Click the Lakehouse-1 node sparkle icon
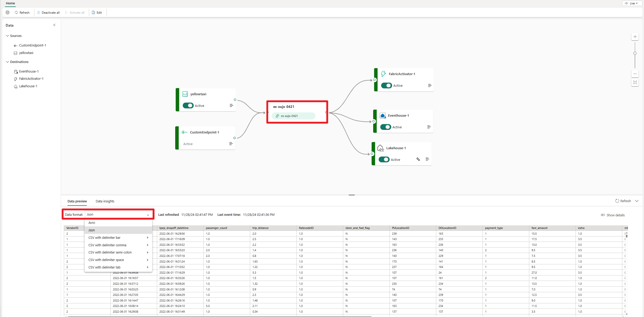 [418, 159]
